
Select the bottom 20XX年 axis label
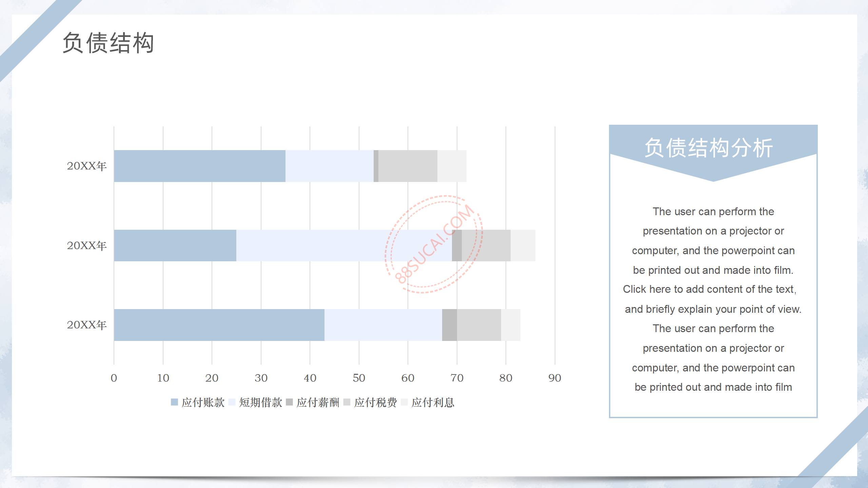click(87, 325)
